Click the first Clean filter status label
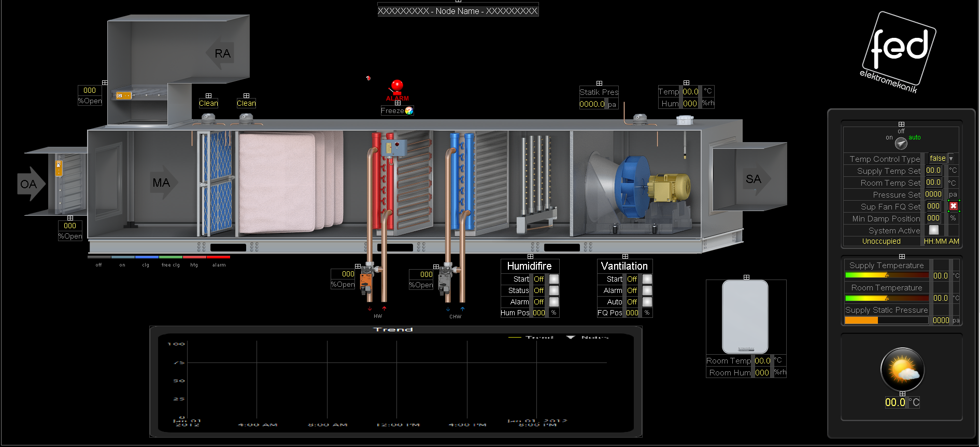The height and width of the screenshot is (447, 980). pyautogui.click(x=208, y=103)
